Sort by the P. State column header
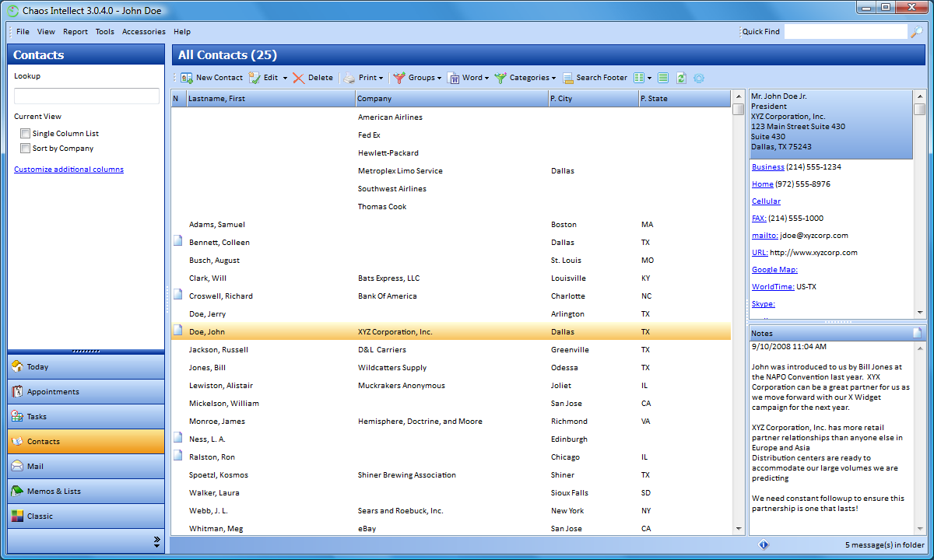 [684, 99]
